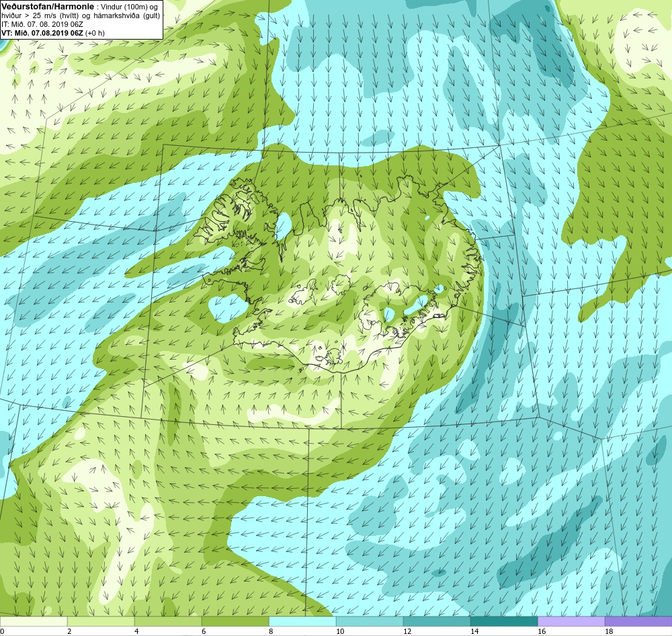The height and width of the screenshot is (636, 672).
Task: Click the legend scale label "6"
Action: point(204,631)
